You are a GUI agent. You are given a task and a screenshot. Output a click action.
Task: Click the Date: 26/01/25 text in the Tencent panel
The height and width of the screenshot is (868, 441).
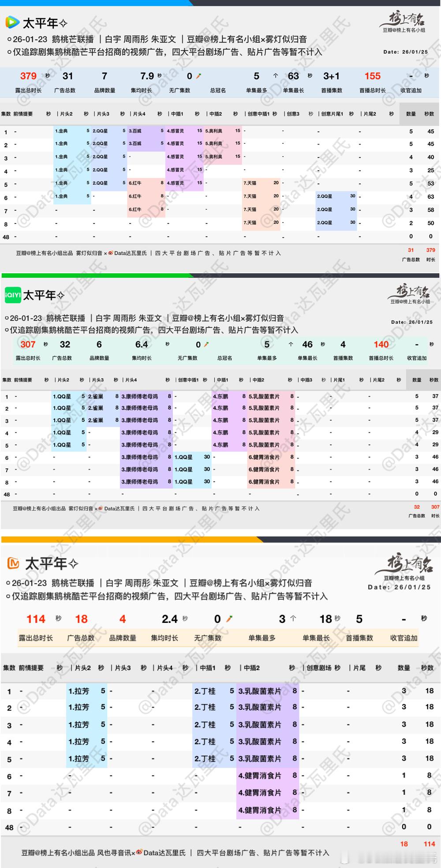(405, 52)
